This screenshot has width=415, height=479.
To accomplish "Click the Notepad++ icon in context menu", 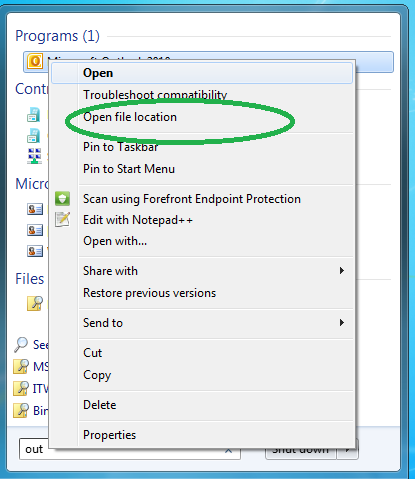I will (62, 219).
